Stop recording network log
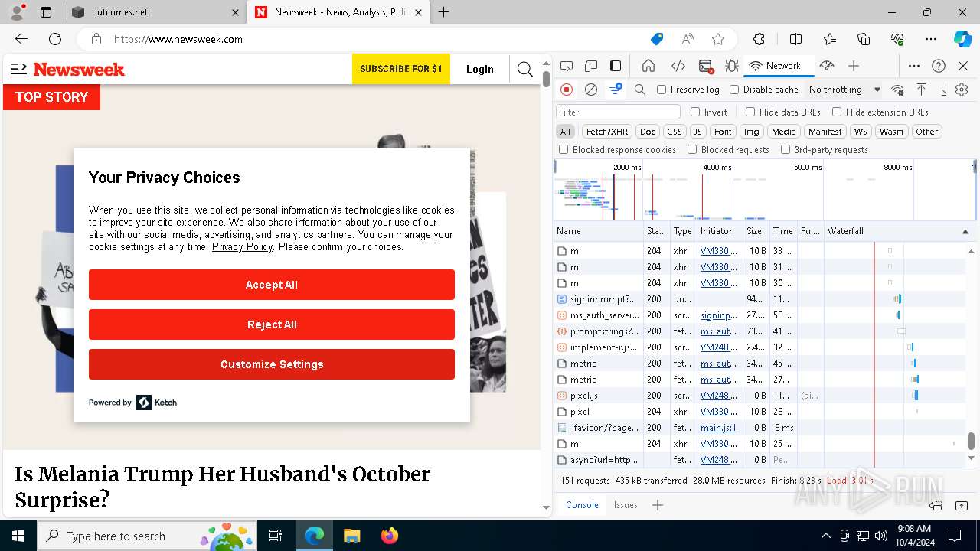 567,90
